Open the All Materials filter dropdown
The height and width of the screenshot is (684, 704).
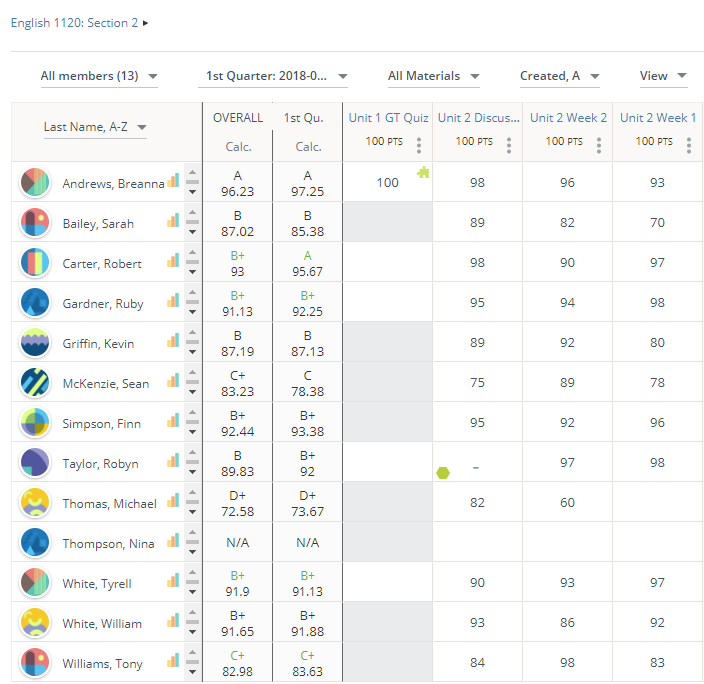pos(433,76)
